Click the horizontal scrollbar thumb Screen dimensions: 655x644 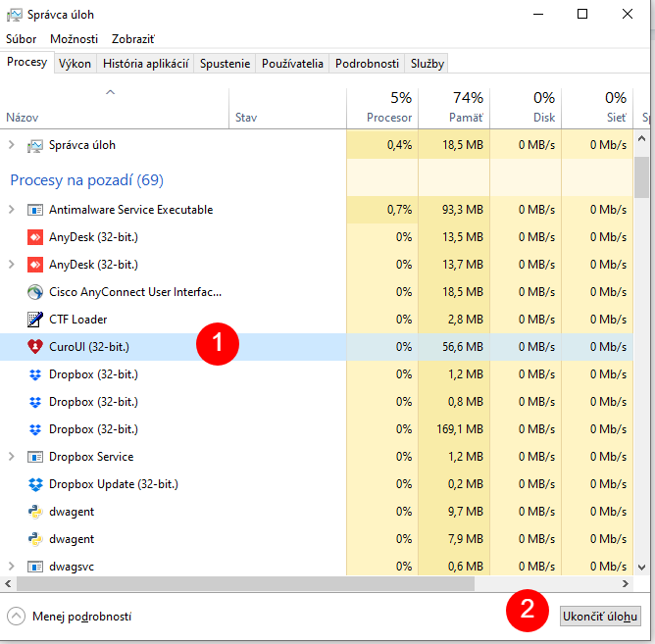click(x=245, y=583)
